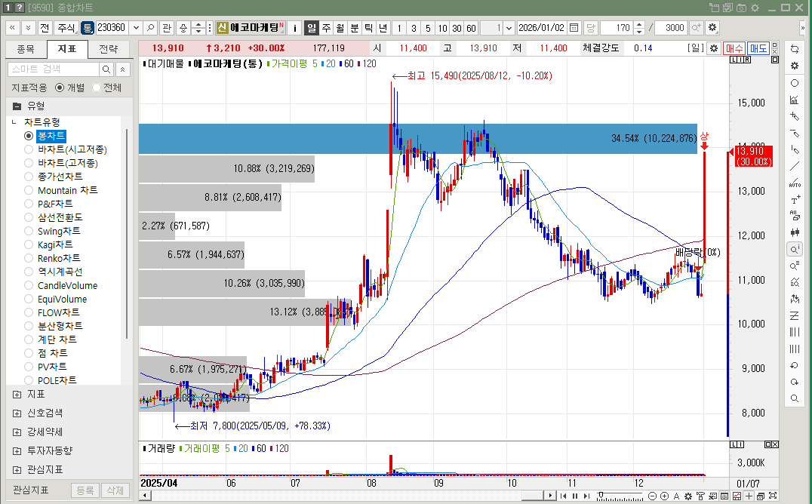Select the 봉차트 radio button

coord(29,136)
